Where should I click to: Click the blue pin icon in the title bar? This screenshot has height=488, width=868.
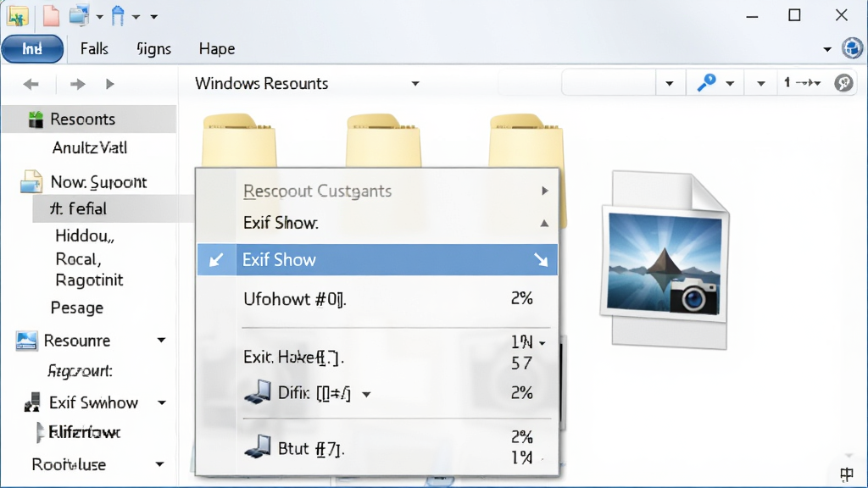click(118, 16)
